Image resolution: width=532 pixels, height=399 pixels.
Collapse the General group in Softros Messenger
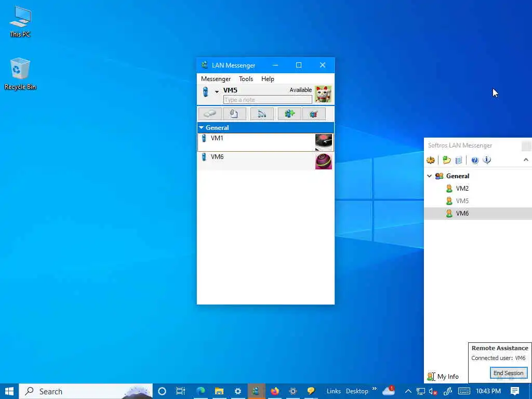point(429,176)
